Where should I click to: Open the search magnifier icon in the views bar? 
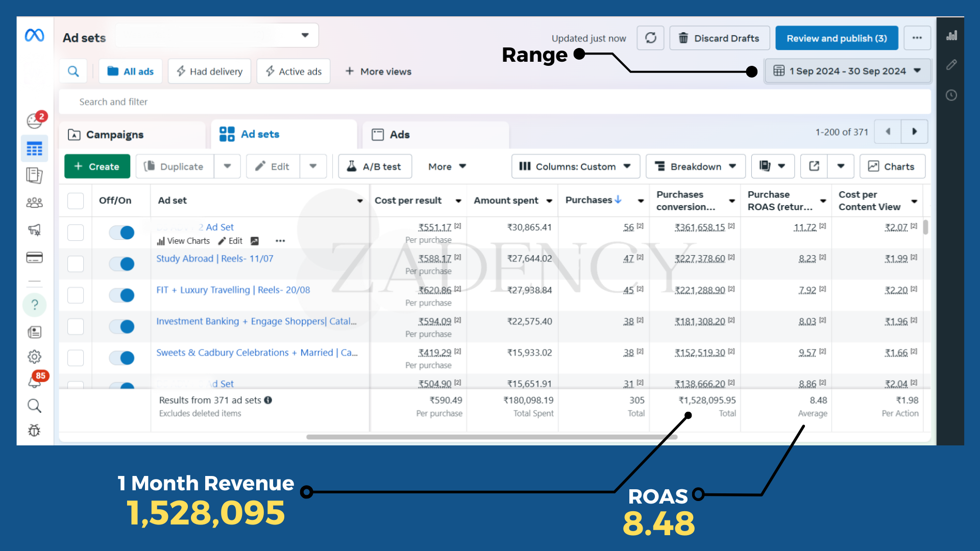coord(73,71)
